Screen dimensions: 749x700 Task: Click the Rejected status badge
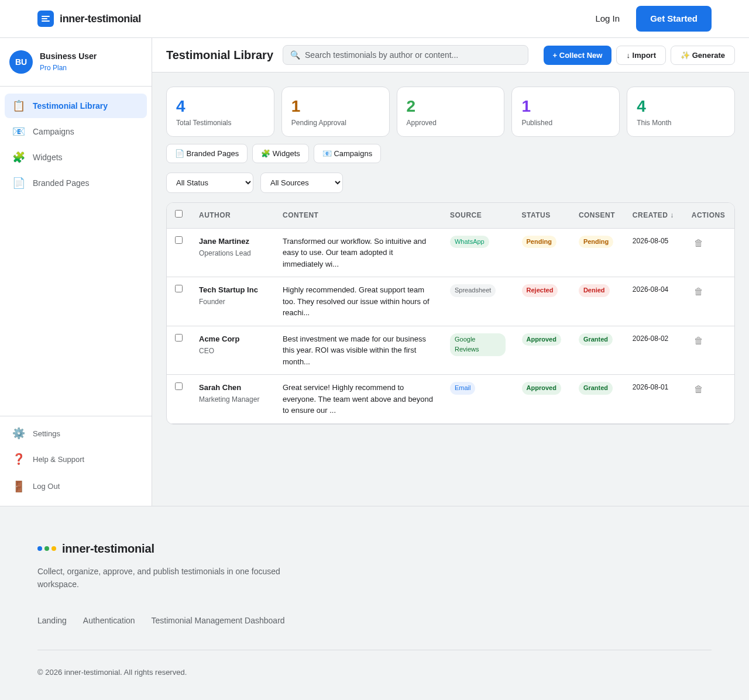(x=540, y=290)
